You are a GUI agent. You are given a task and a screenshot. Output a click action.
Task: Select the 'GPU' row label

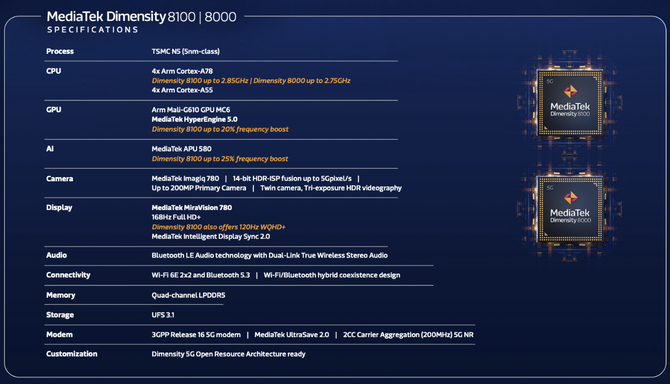[53, 110]
